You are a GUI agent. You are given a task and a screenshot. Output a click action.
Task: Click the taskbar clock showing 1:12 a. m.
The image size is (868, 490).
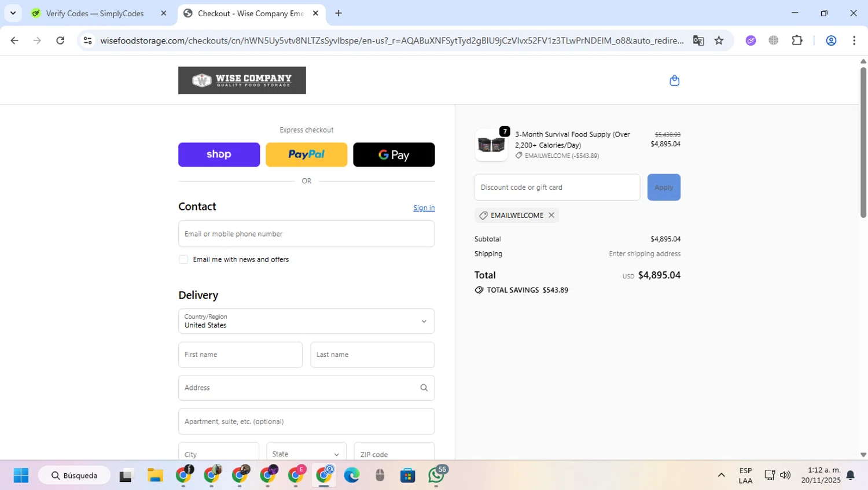point(821,475)
